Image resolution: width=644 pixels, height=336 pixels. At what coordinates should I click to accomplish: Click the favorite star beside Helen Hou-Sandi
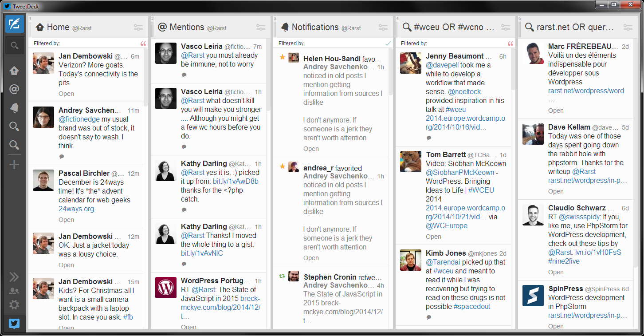click(x=282, y=57)
